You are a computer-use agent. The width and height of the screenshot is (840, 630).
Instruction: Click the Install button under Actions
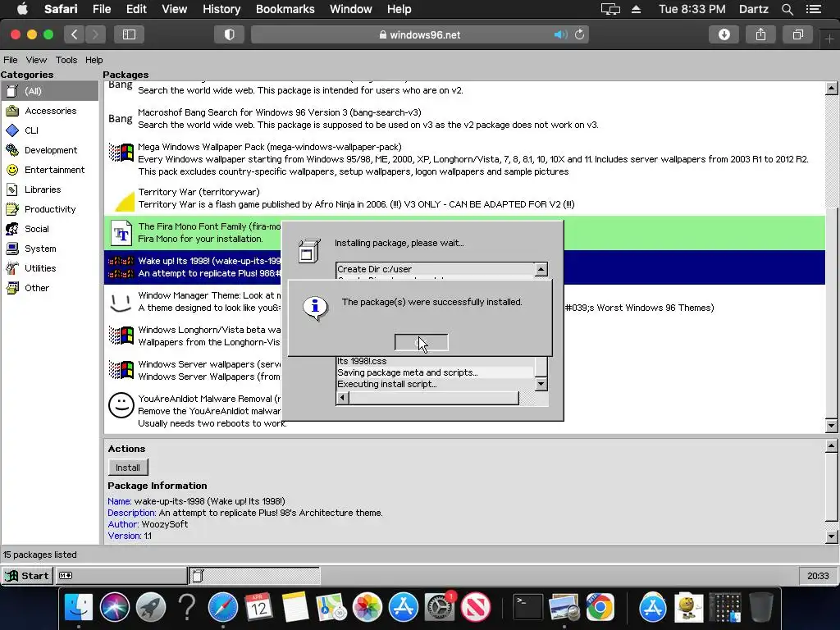(128, 468)
